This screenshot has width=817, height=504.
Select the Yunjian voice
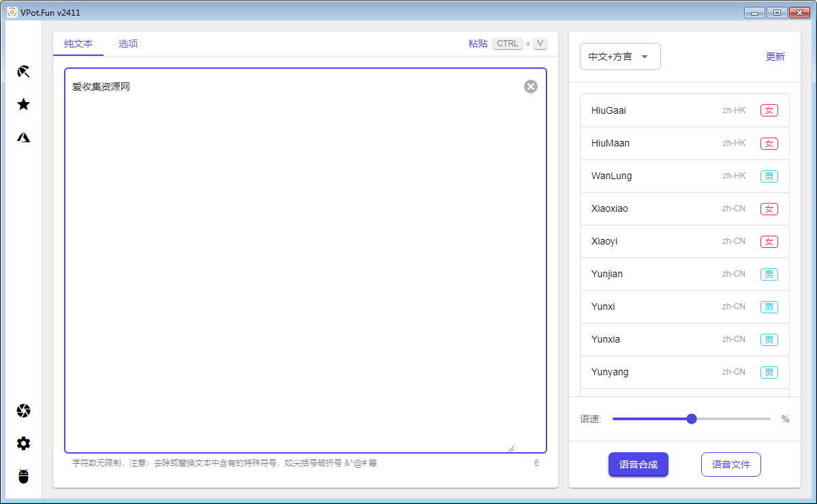(x=685, y=274)
